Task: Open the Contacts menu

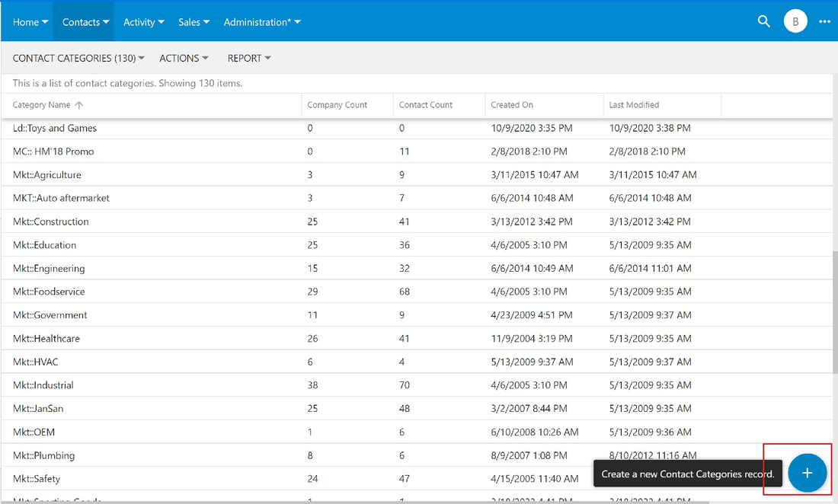Action: [x=85, y=22]
